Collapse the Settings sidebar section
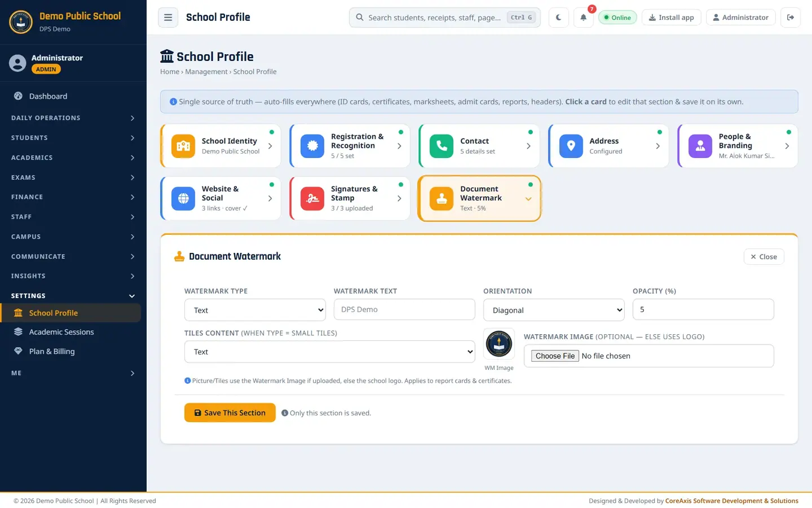Image resolution: width=812 pixels, height=508 pixels. [73, 296]
